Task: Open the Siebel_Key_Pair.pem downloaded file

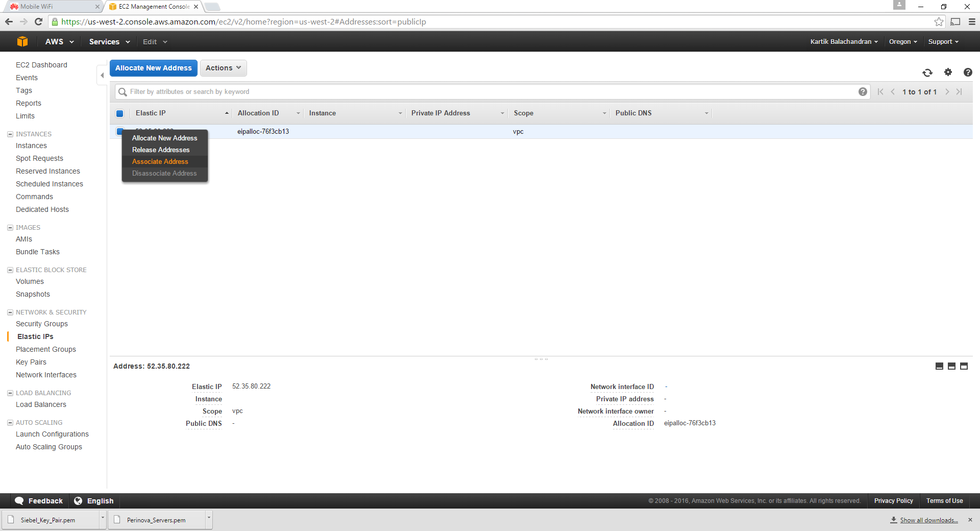Action: point(50,519)
